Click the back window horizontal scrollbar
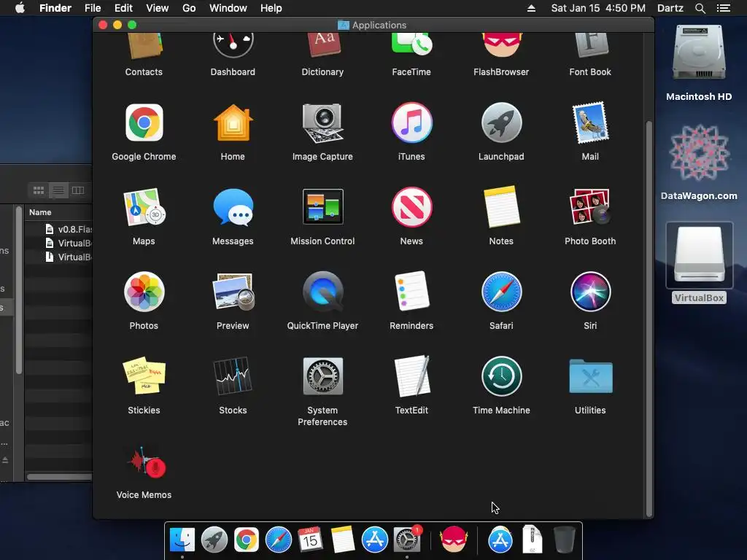This screenshot has height=560, width=747. (x=60, y=477)
